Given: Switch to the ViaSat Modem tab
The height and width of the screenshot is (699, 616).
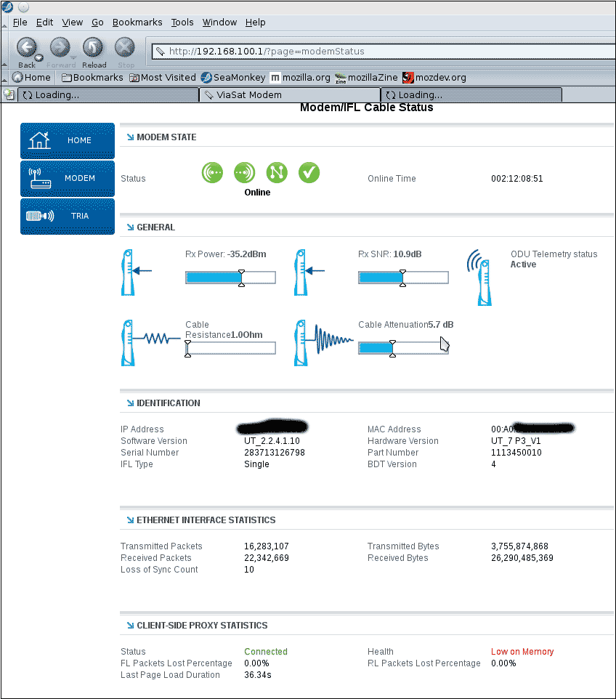Looking at the screenshot, I should 290,95.
